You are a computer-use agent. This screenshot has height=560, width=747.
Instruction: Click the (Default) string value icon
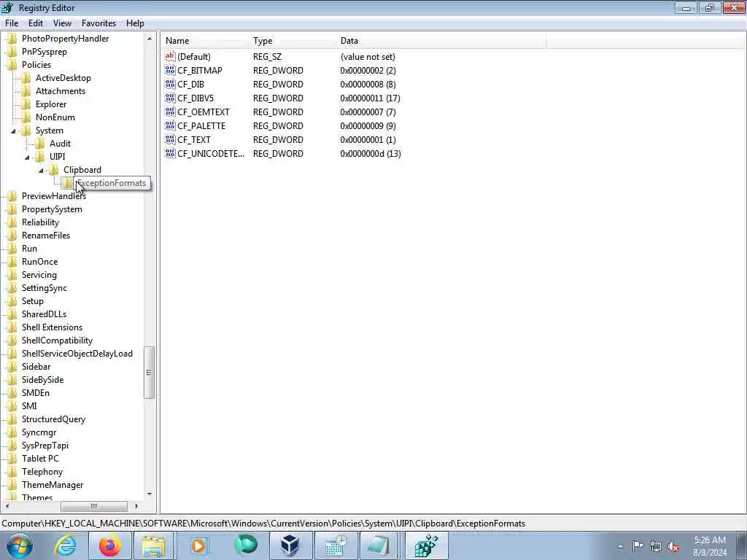170,57
